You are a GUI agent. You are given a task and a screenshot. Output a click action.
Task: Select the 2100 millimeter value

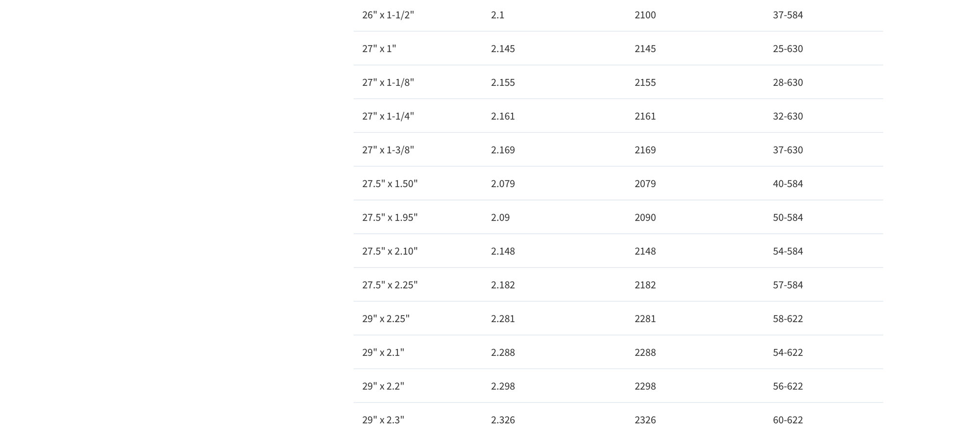(645, 15)
